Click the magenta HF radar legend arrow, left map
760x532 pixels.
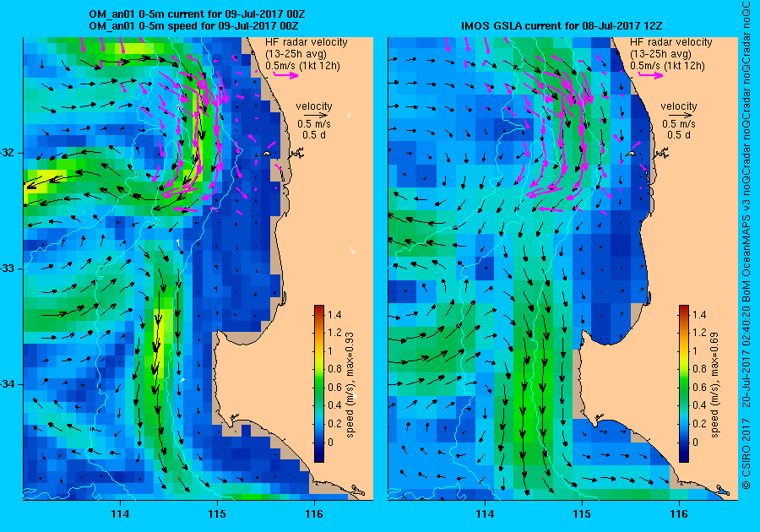point(286,75)
